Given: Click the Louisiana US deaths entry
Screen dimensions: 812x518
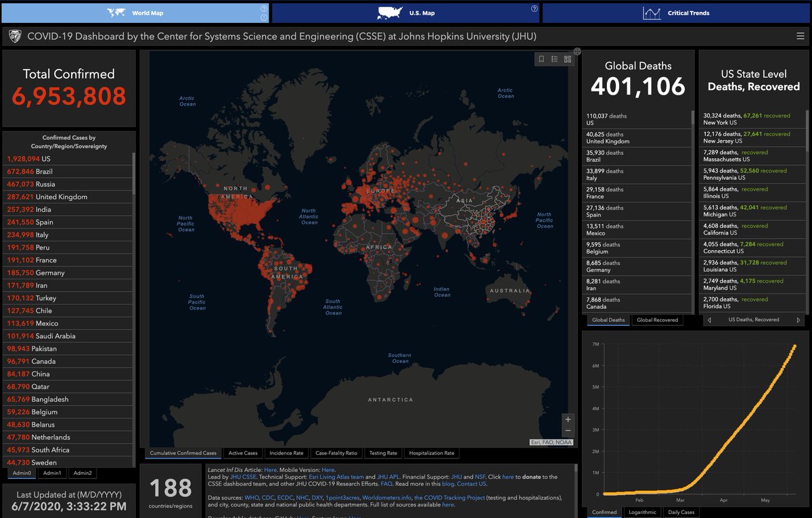Looking at the screenshot, I should point(752,266).
